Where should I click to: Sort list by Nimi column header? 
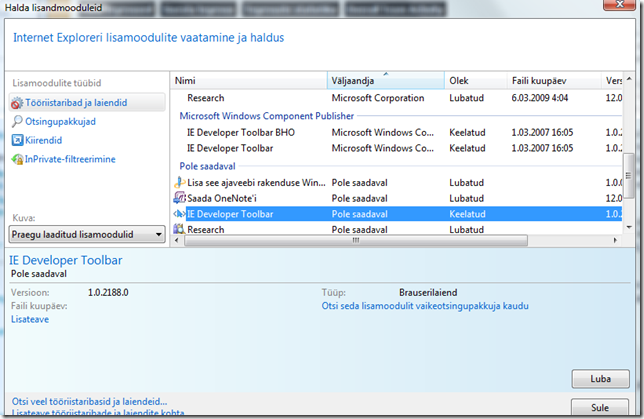tap(249, 81)
